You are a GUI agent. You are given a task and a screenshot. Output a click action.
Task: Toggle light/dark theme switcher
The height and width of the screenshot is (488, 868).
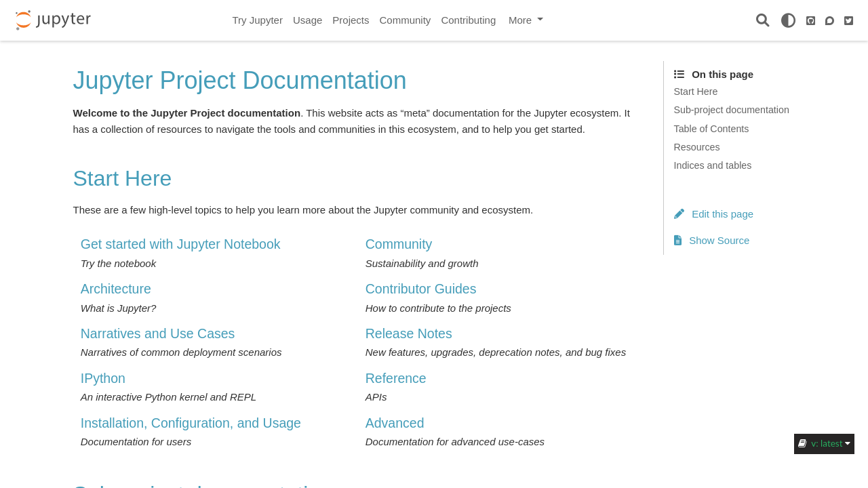788,20
